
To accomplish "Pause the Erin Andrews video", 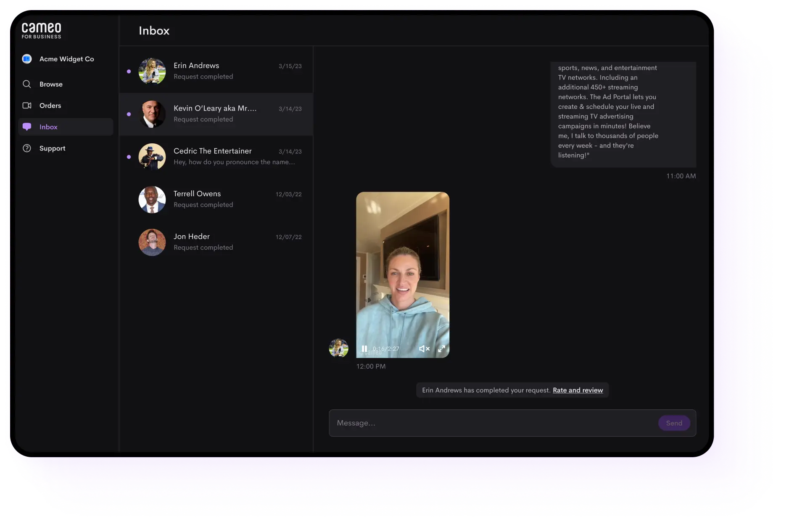I will [x=364, y=349].
